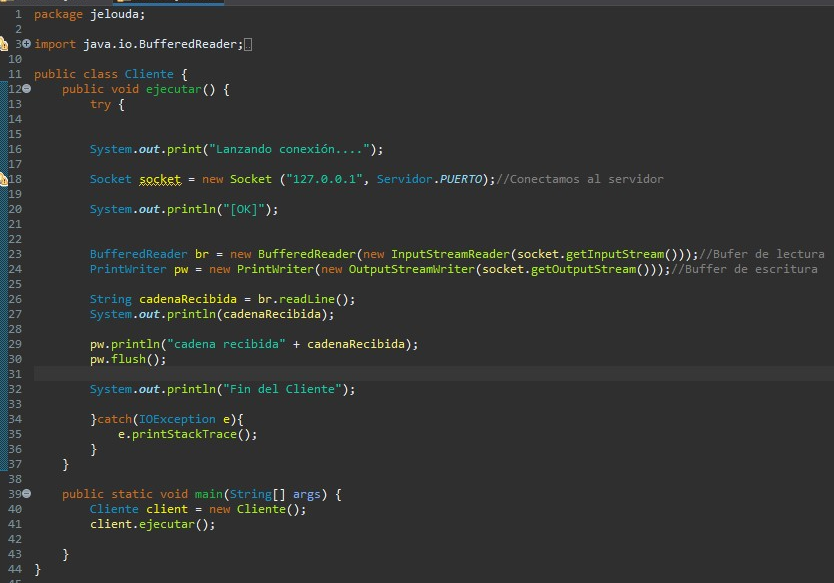Click the "127.0.0.1" address string
This screenshot has height=583, width=834.
pyautogui.click(x=324, y=179)
